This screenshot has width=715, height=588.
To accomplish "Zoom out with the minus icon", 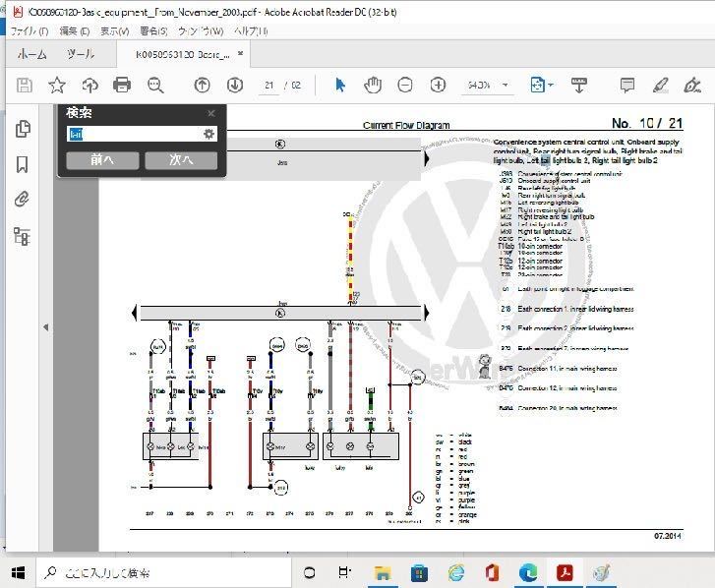I will click(x=405, y=86).
